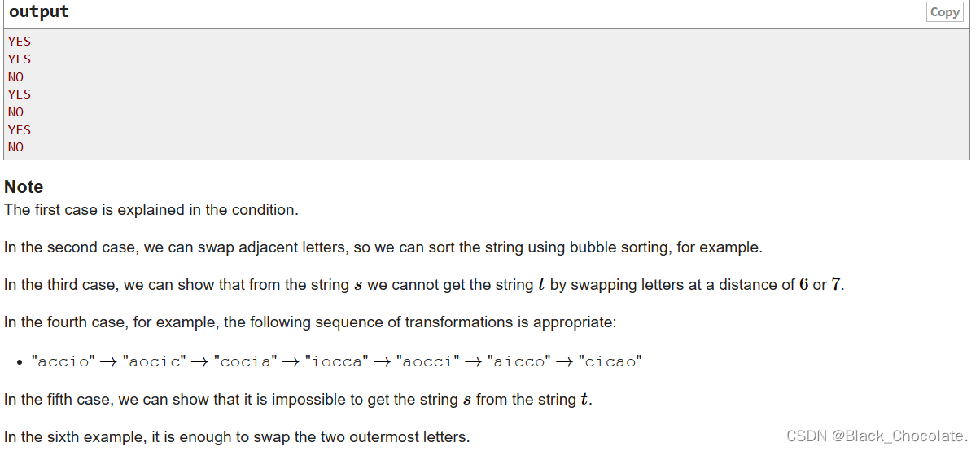The height and width of the screenshot is (451, 980).
Task: Click the bubble sorting explanation sentence
Action: click(383, 247)
